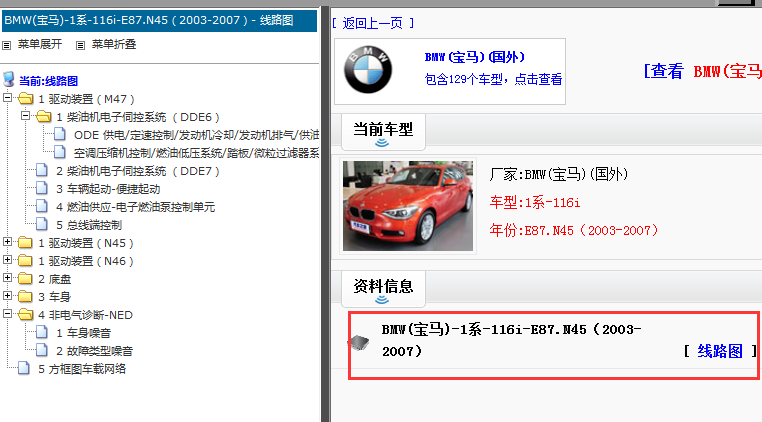Viewport: 762px width, 422px height.
Task: Click the vertical splitter between panels
Action: pos(325,214)
